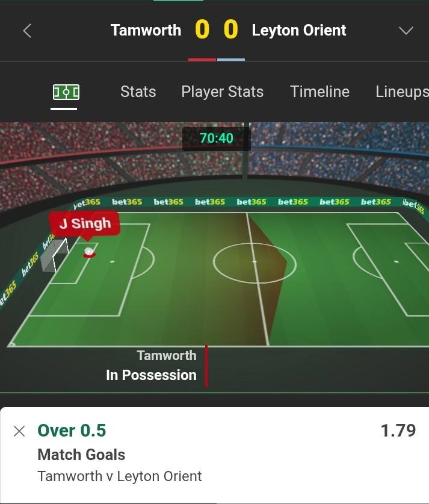The width and height of the screenshot is (429, 504).
Task: Switch to Player Stats tab
Action: click(222, 92)
